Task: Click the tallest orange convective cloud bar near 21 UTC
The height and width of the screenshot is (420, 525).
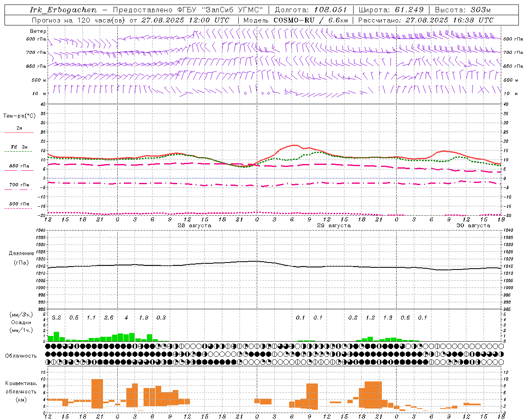Action: (x=97, y=393)
